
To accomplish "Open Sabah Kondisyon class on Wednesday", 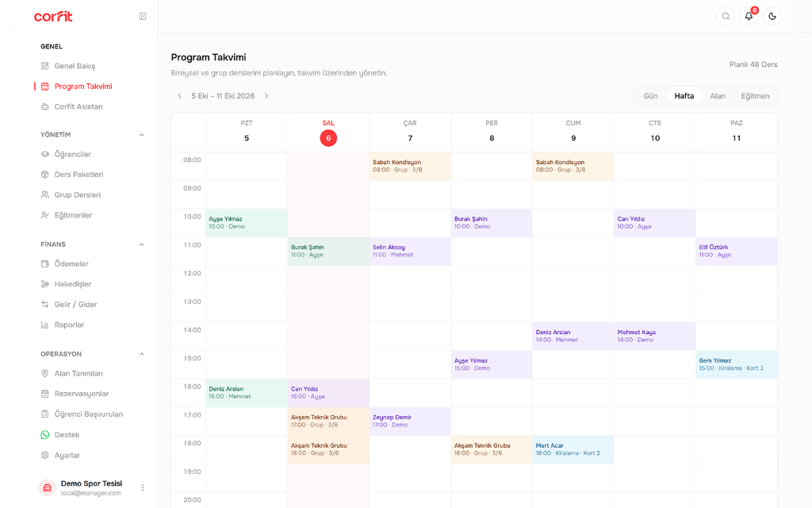I will (x=410, y=167).
